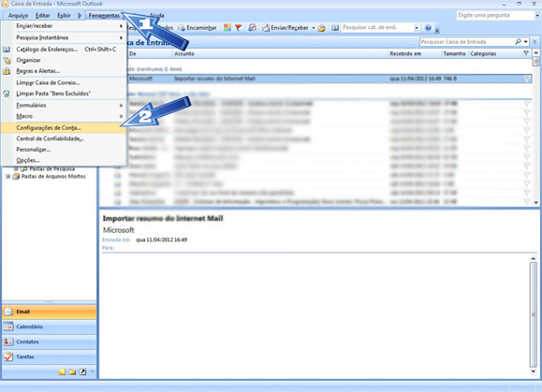Open the Editar menu

pyautogui.click(x=42, y=16)
